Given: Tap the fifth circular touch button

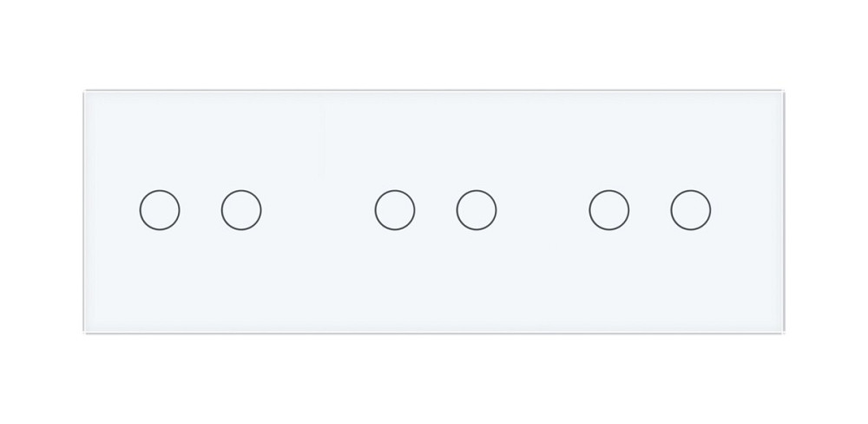Looking at the screenshot, I should (608, 210).
